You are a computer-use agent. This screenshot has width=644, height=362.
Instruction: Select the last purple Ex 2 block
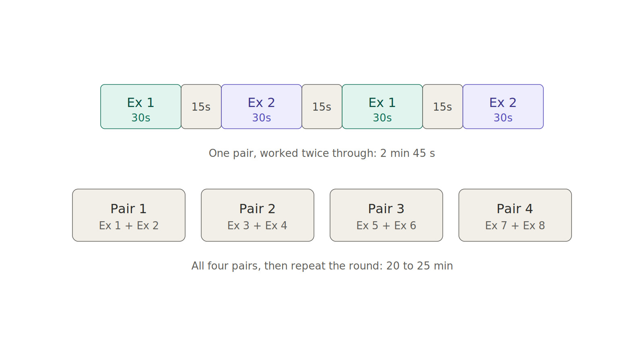503,107
